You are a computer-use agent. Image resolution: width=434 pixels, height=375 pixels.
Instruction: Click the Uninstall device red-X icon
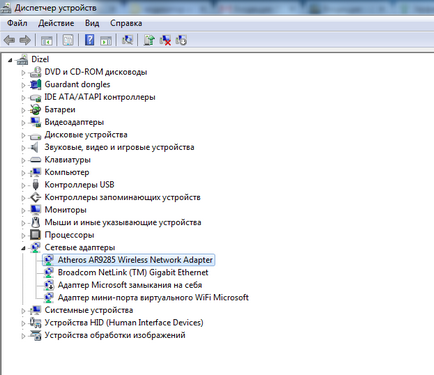point(165,40)
